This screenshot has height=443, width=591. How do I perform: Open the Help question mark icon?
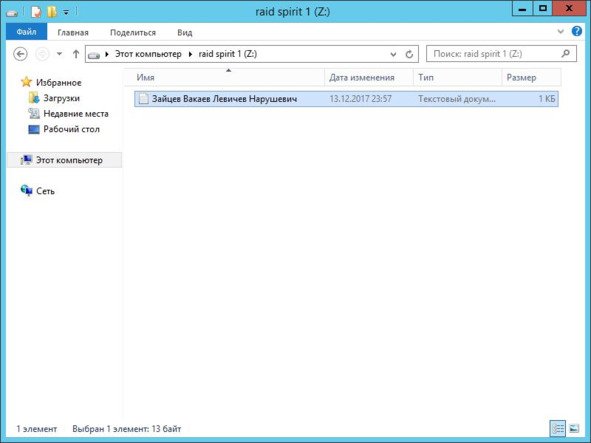pos(576,31)
